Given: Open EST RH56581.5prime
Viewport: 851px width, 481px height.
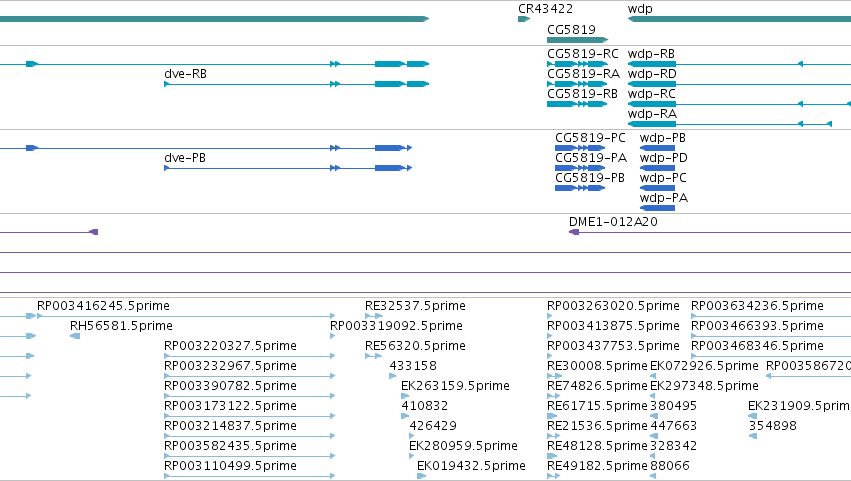Looking at the screenshot, I should (121, 326).
